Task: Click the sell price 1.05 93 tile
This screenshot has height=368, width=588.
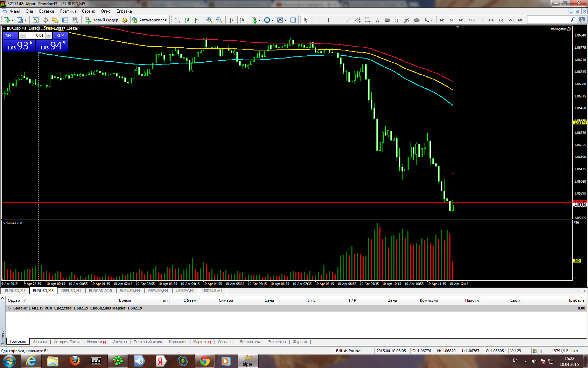Action: point(19,46)
